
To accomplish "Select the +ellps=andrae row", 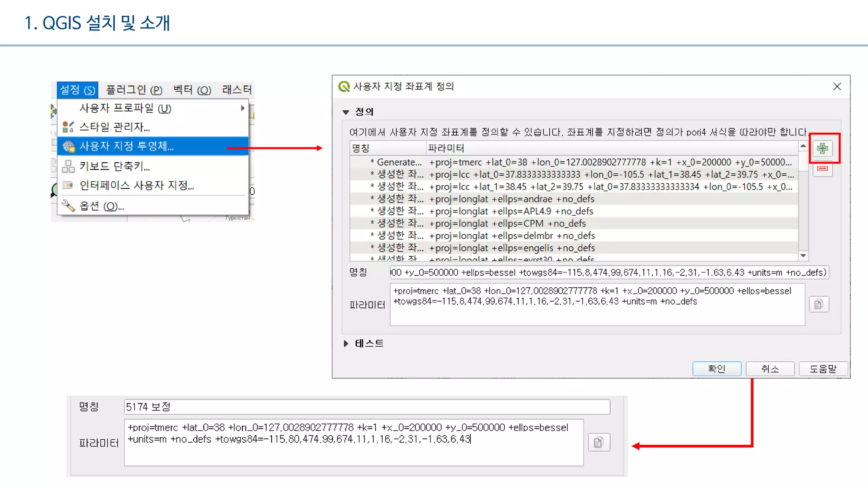I will coord(574,199).
